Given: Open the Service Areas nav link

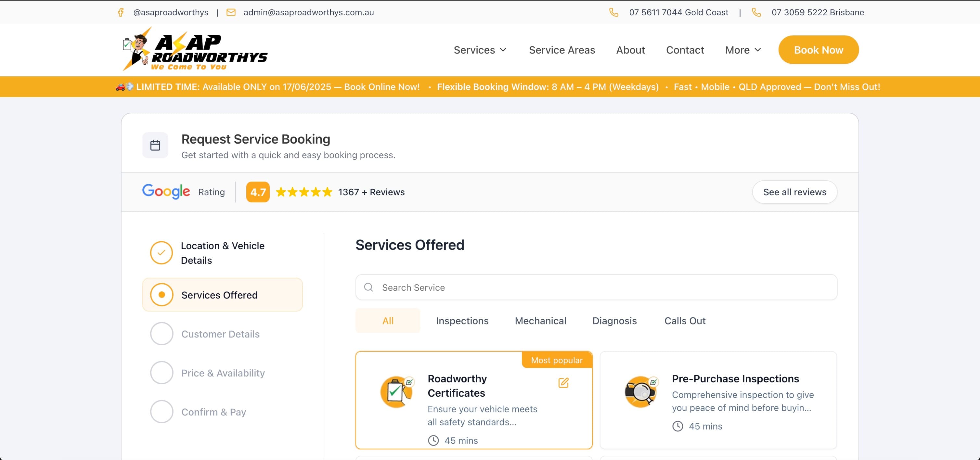Looking at the screenshot, I should 561,50.
